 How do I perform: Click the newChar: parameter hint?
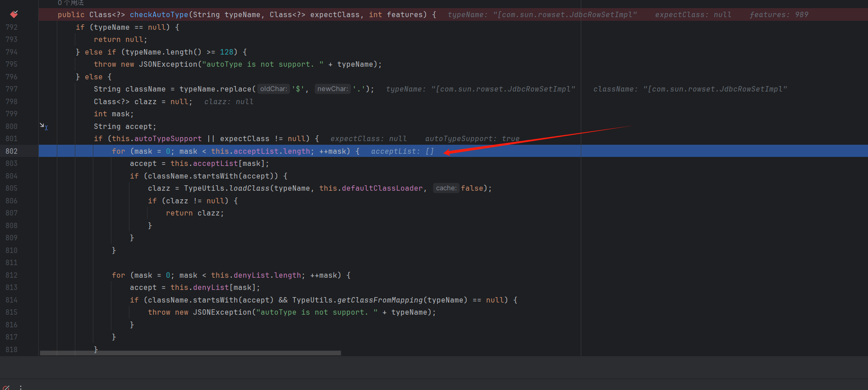(x=333, y=89)
